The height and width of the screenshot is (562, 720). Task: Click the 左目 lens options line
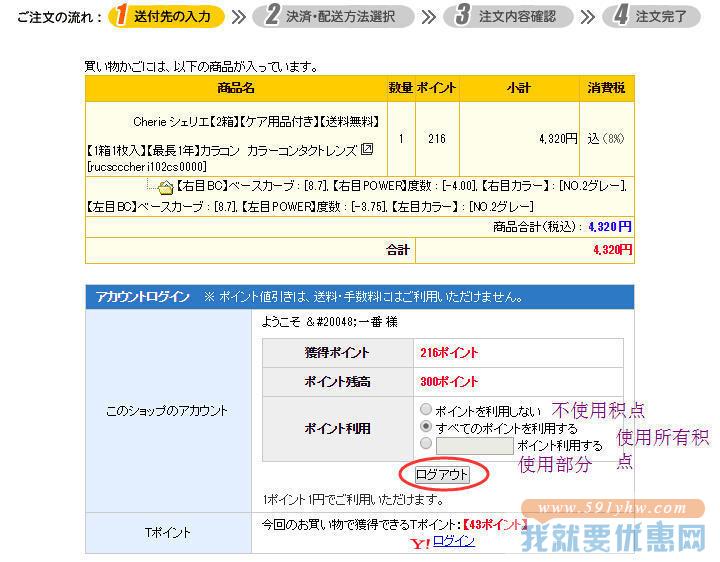(x=310, y=207)
